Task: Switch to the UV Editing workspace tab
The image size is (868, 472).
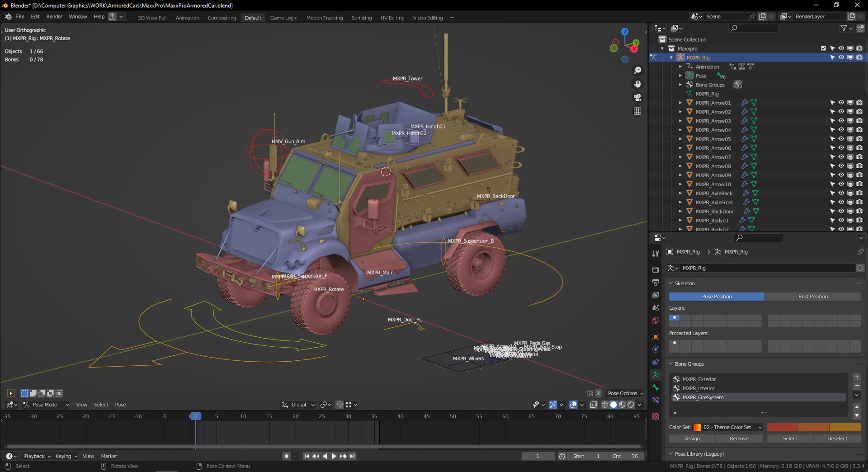Action: pos(392,18)
